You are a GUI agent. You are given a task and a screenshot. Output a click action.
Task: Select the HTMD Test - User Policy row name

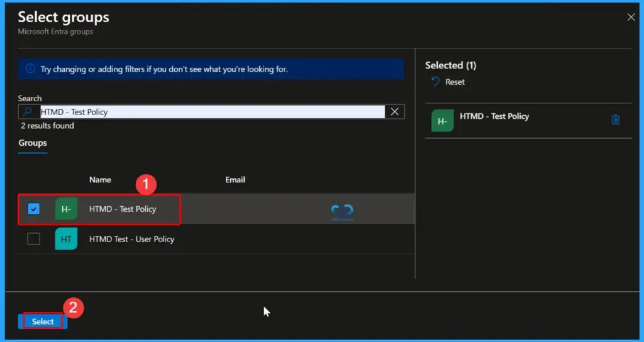coord(132,239)
